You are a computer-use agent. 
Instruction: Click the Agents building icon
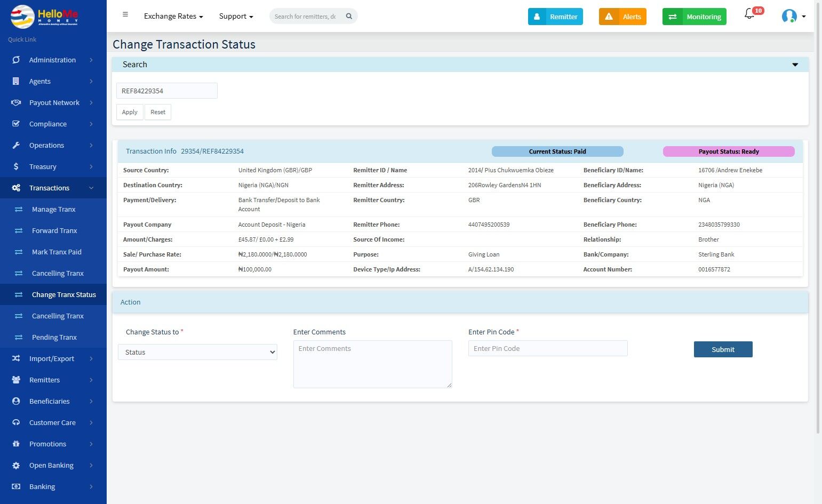[16, 81]
